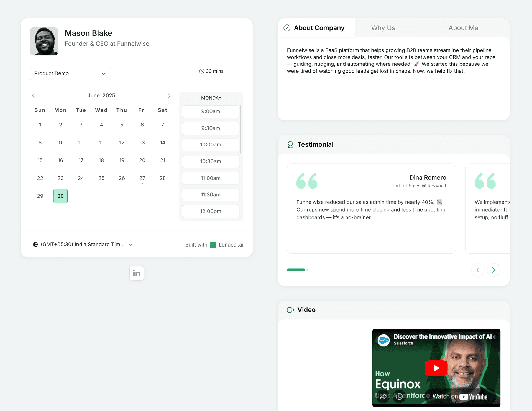Show the next testimonial with the right arrow
The height and width of the screenshot is (411, 532).
(494, 270)
